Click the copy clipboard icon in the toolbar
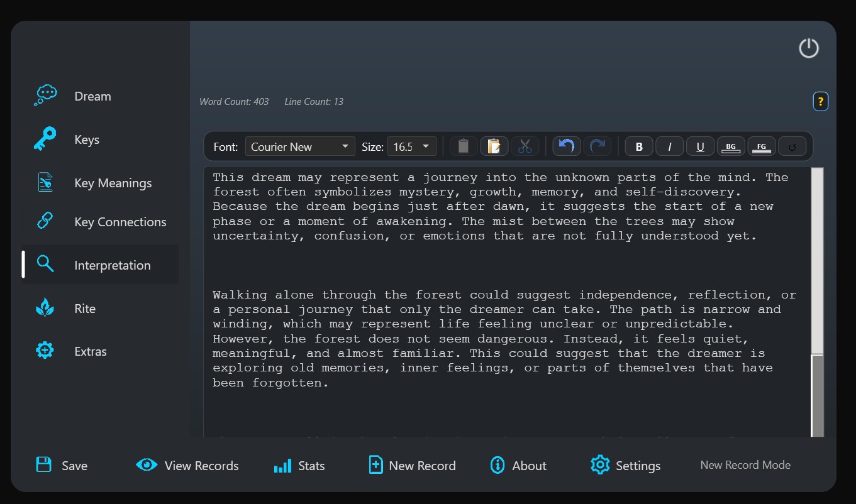856x504 pixels. point(464,146)
